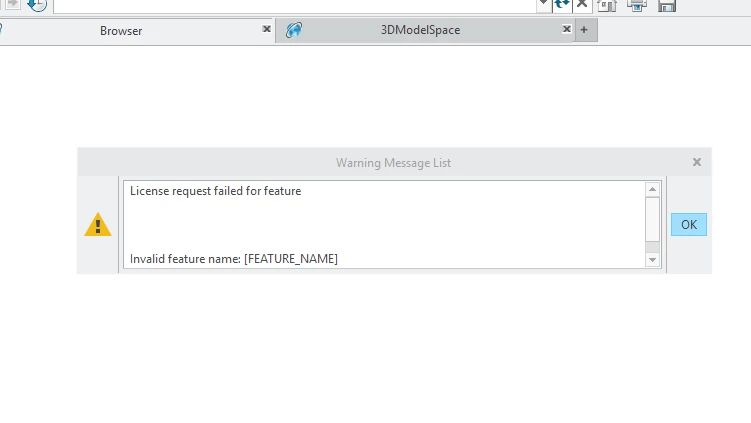
Task: Click OK in the Warning Message List
Action: 688,225
